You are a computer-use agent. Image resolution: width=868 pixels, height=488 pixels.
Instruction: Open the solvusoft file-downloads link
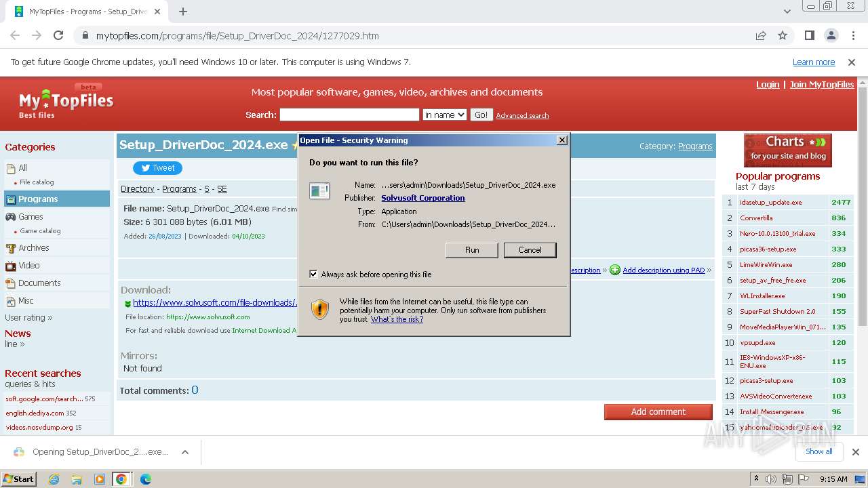214,303
